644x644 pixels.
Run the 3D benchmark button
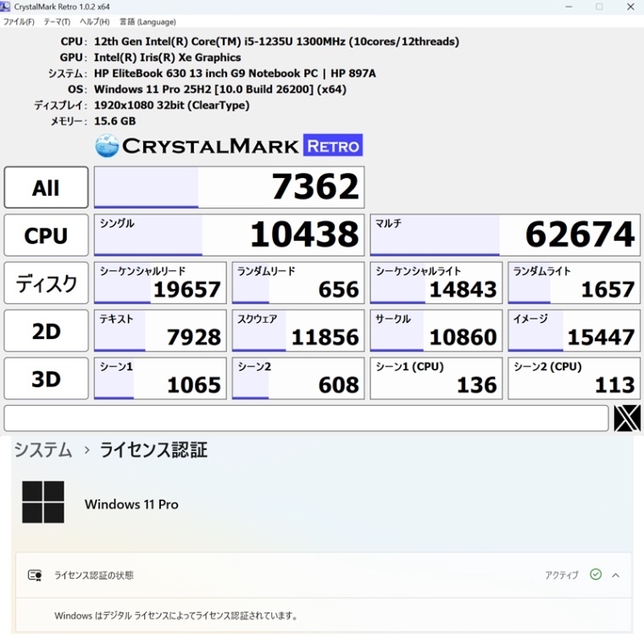[x=46, y=378]
